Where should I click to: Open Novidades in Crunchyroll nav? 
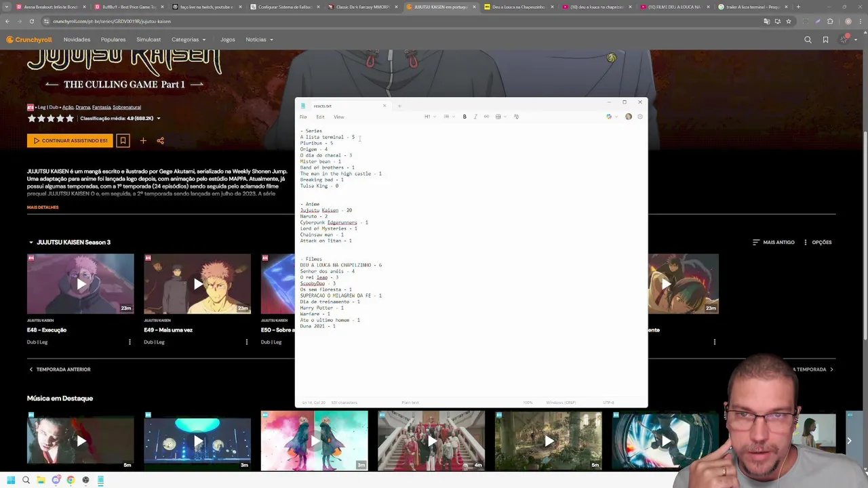pyautogui.click(x=77, y=39)
